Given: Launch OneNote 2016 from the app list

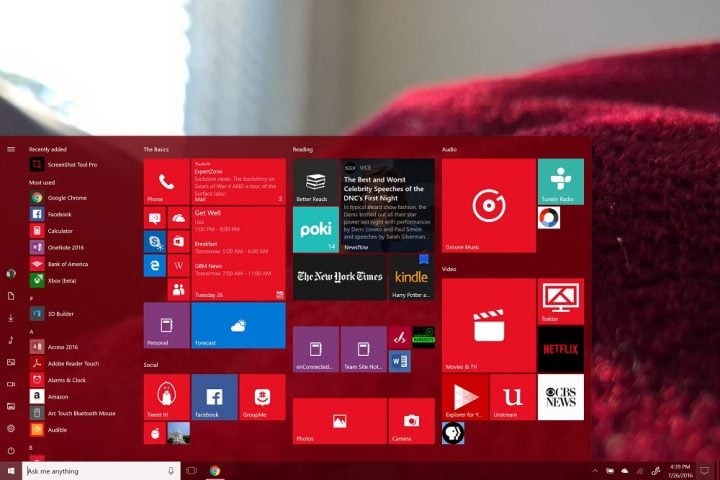Looking at the screenshot, I should point(57,248).
